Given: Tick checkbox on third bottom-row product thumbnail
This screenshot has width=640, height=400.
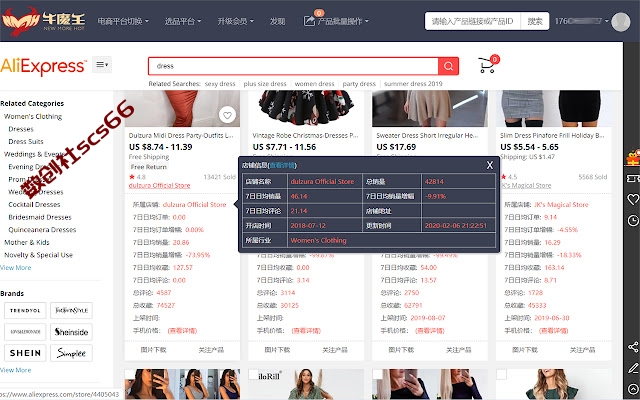Looking at the screenshot, I should [377, 374].
